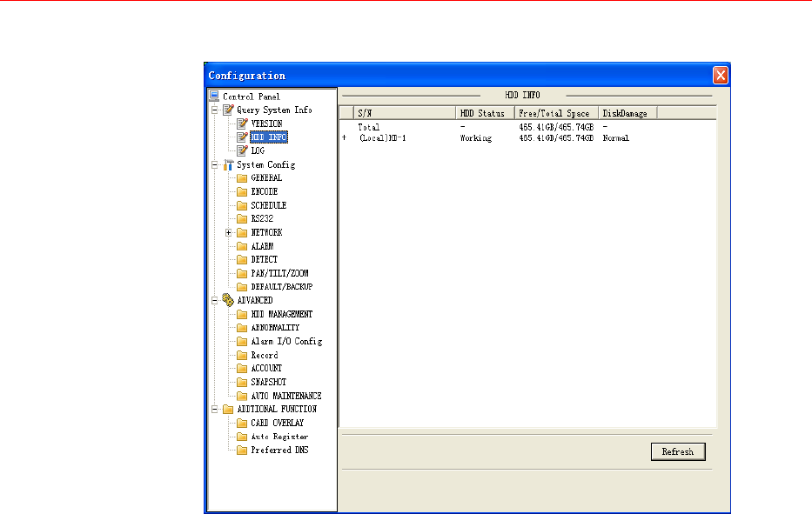This screenshot has width=812, height=514.
Task: Click the Query System Info notepad icon
Action: coord(228,110)
